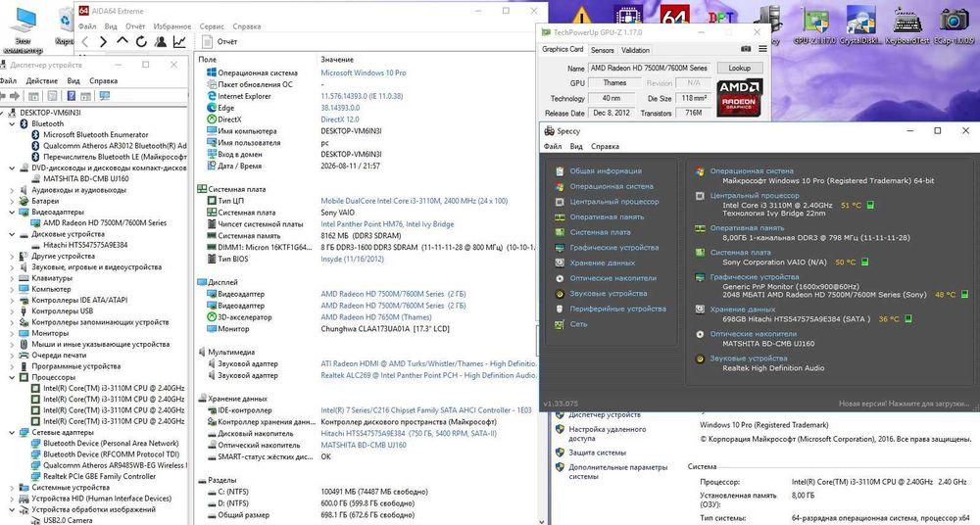The height and width of the screenshot is (525, 980).
Task: Click Speccy Оперативная память sidebar icon
Action: (560, 217)
